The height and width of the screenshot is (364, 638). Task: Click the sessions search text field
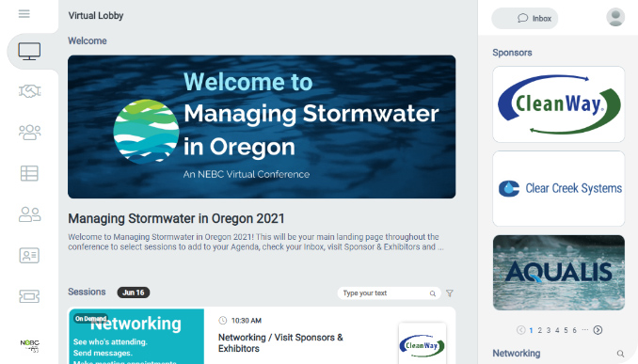point(389,293)
